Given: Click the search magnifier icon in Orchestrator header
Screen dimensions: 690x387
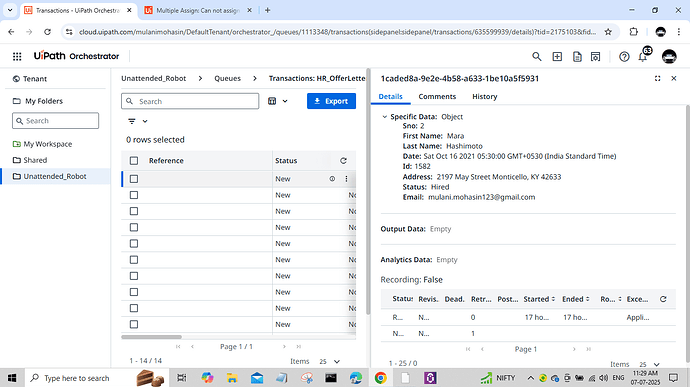Looking at the screenshot, I should pyautogui.click(x=536, y=56).
